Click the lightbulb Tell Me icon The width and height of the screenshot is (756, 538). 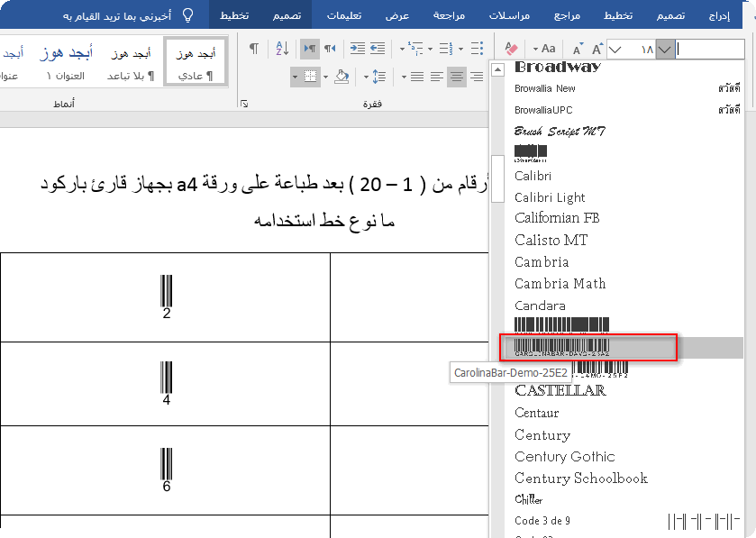point(188,16)
